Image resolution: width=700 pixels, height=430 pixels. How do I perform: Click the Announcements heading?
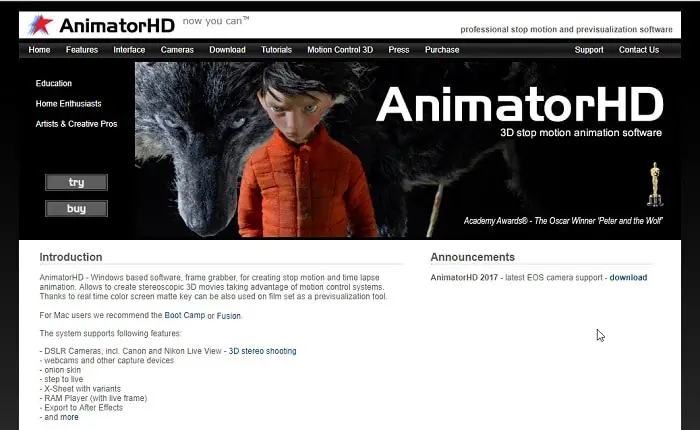coord(472,257)
